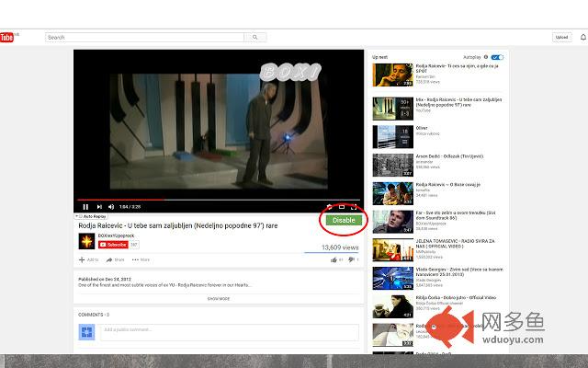Open the More options menu
This screenshot has width=588, height=368.
[x=141, y=259]
